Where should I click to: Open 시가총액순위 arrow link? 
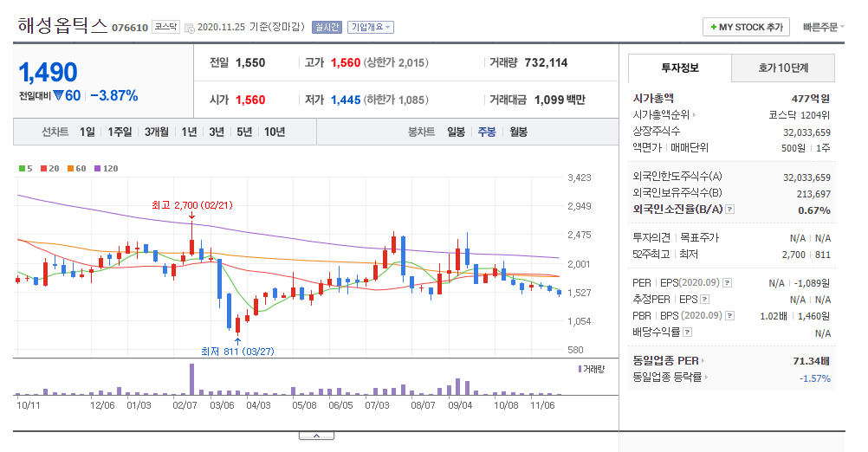[x=694, y=115]
